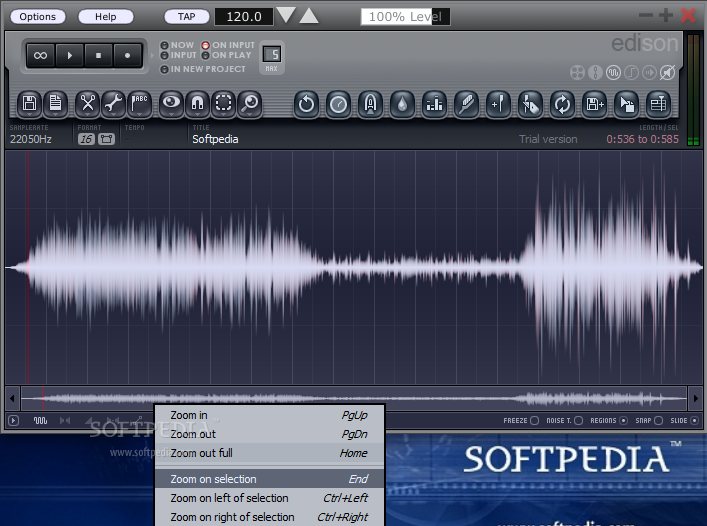707x526 pixels.
Task: Click the transport Stop button
Action: (x=98, y=55)
